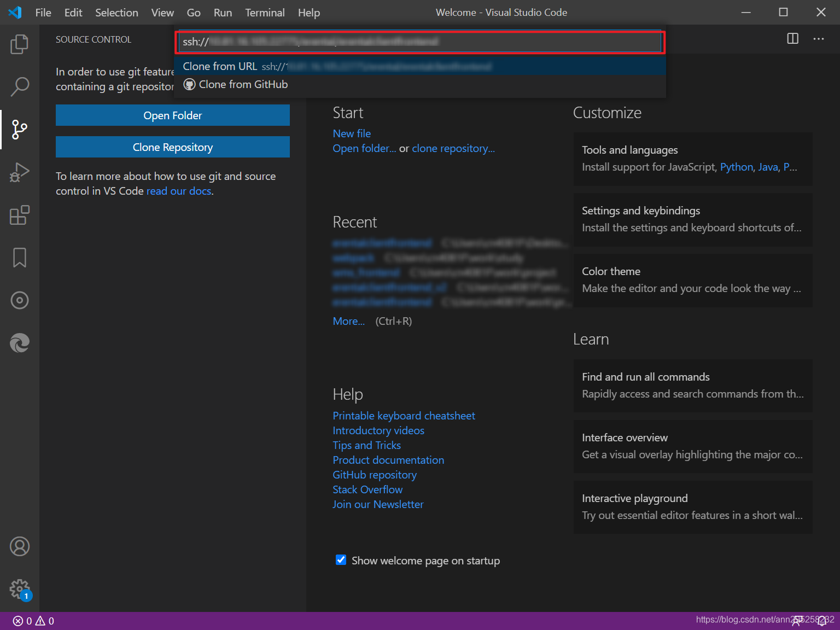Click Join our Newsletter link
This screenshot has height=630, width=840.
[x=378, y=504]
